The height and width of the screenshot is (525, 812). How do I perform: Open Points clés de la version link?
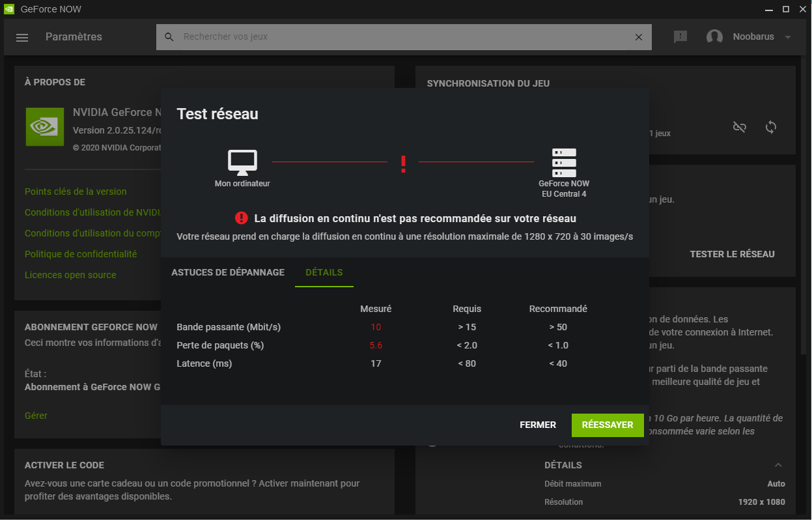coord(76,192)
